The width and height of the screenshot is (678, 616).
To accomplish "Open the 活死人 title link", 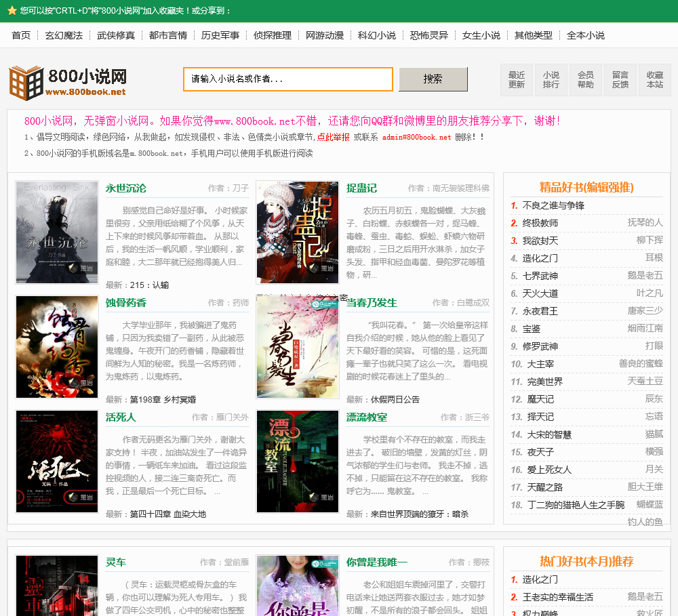I will pyautogui.click(x=121, y=417).
